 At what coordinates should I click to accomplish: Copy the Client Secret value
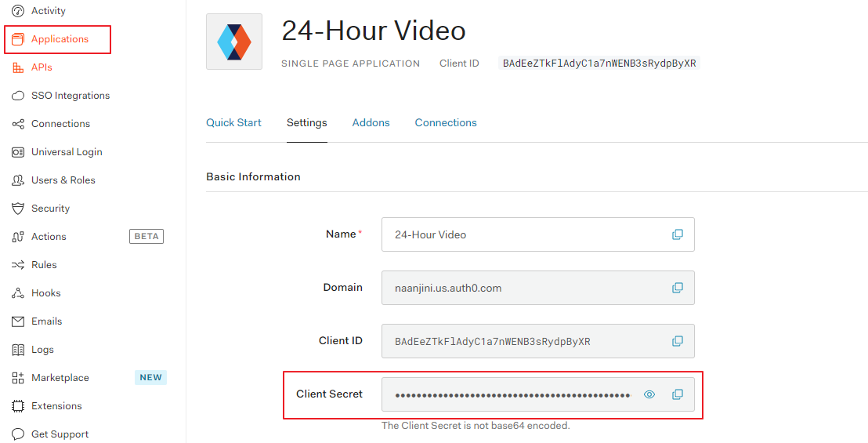677,394
